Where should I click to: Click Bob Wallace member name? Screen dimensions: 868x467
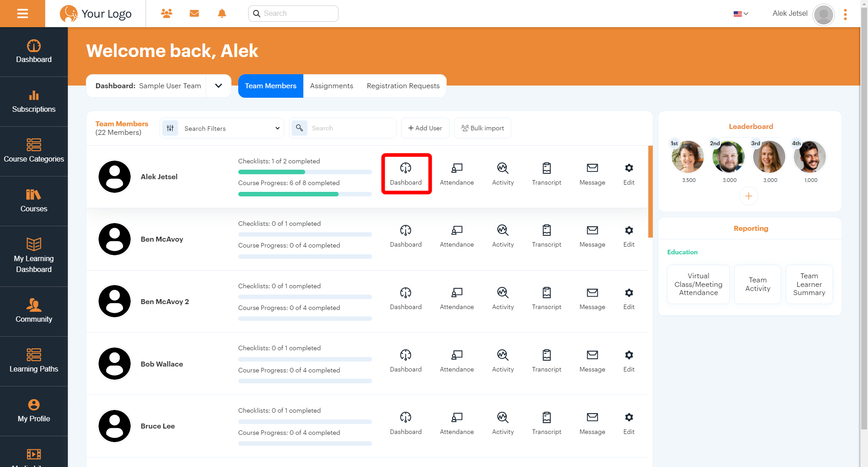tap(162, 364)
